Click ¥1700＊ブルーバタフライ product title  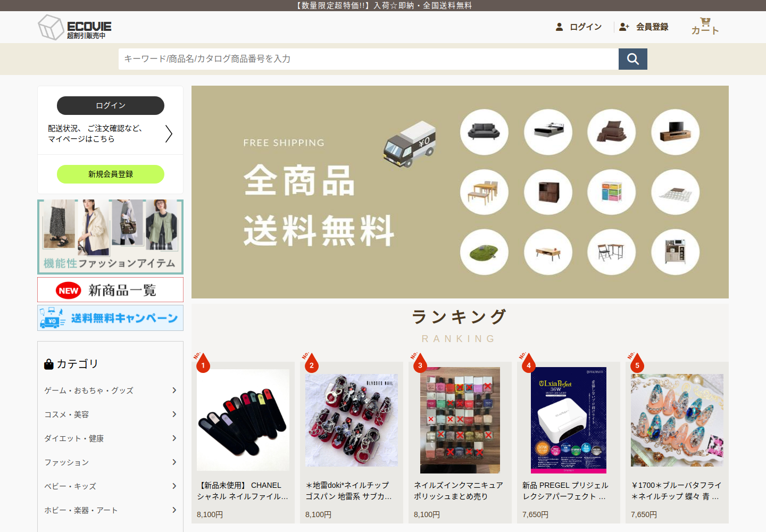[676, 491]
